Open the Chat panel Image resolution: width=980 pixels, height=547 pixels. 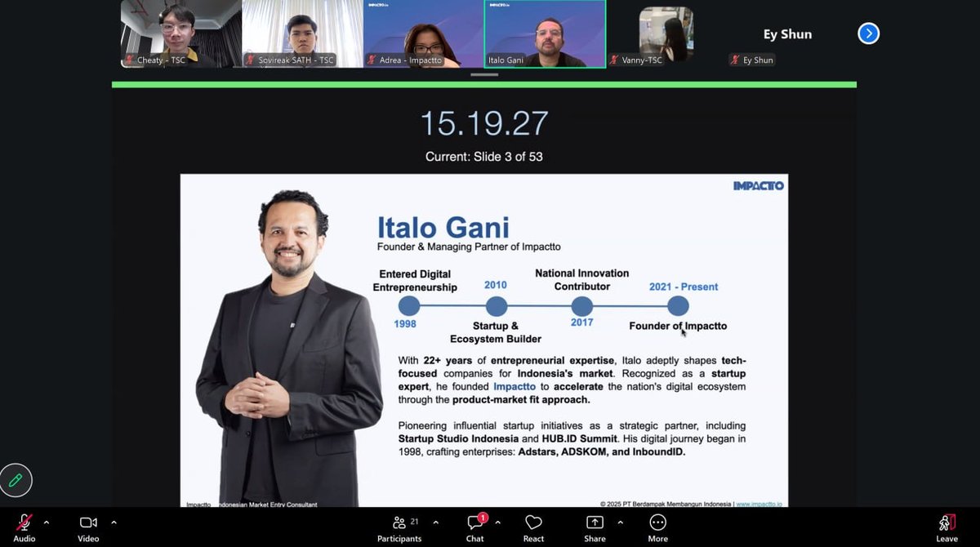pos(475,527)
